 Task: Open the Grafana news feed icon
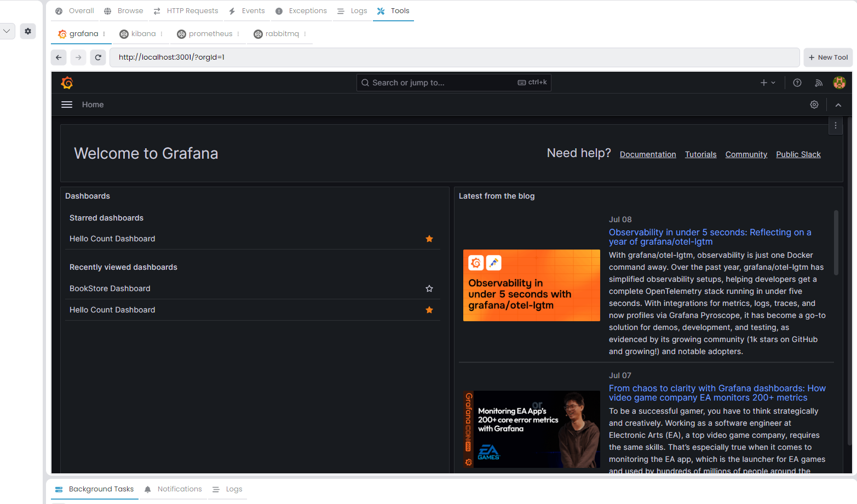(x=819, y=83)
